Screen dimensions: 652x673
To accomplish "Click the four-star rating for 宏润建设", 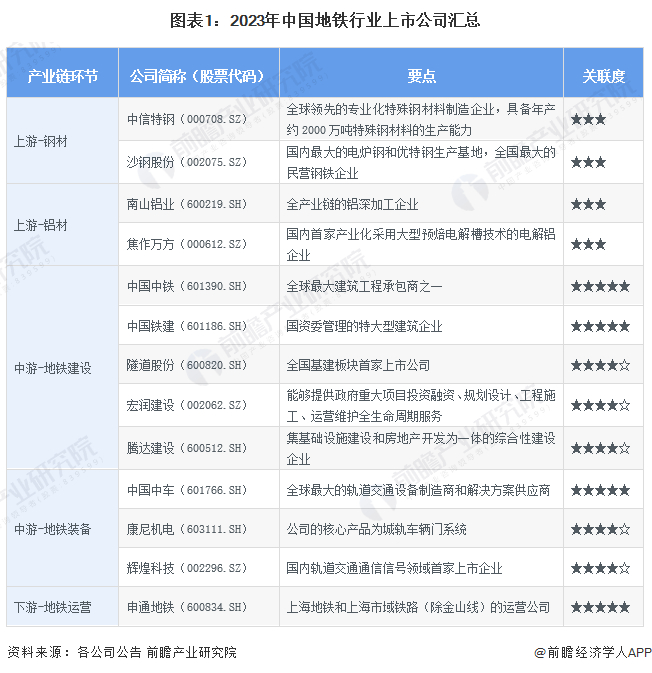I will 600,405.
